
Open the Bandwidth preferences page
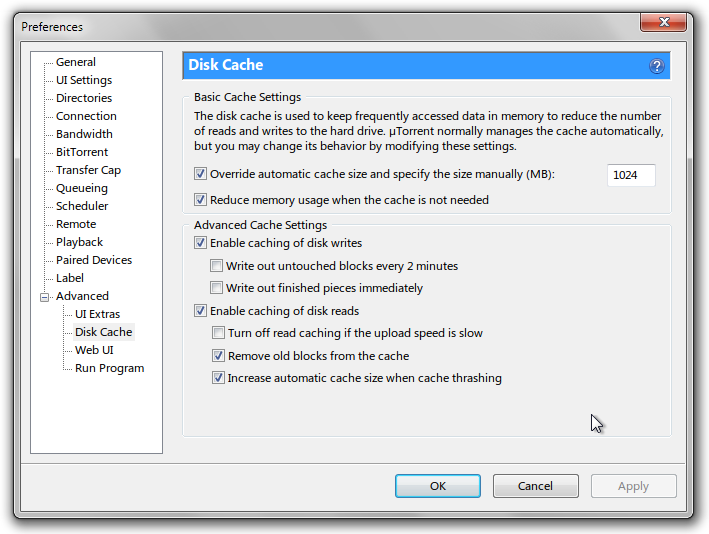coord(84,134)
